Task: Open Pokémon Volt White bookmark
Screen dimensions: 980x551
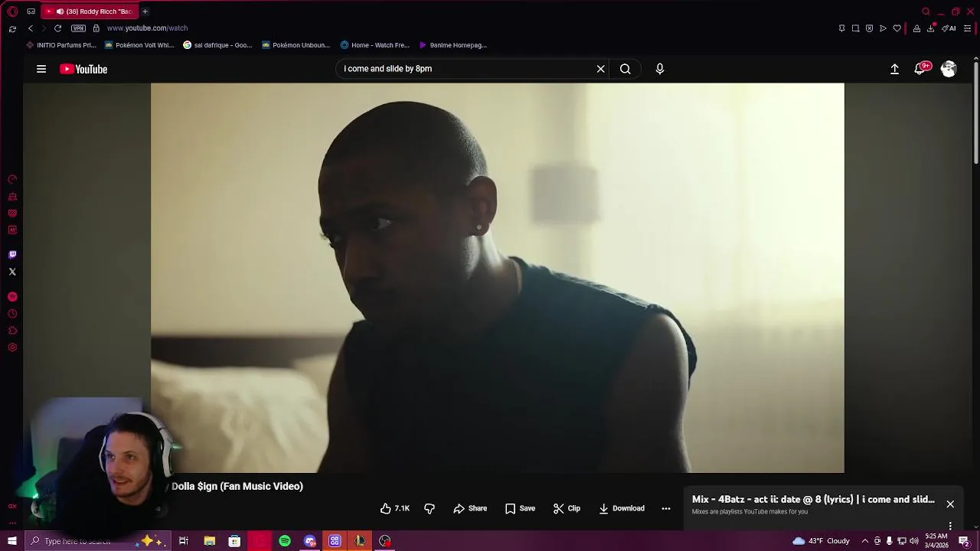Action: [x=139, y=45]
